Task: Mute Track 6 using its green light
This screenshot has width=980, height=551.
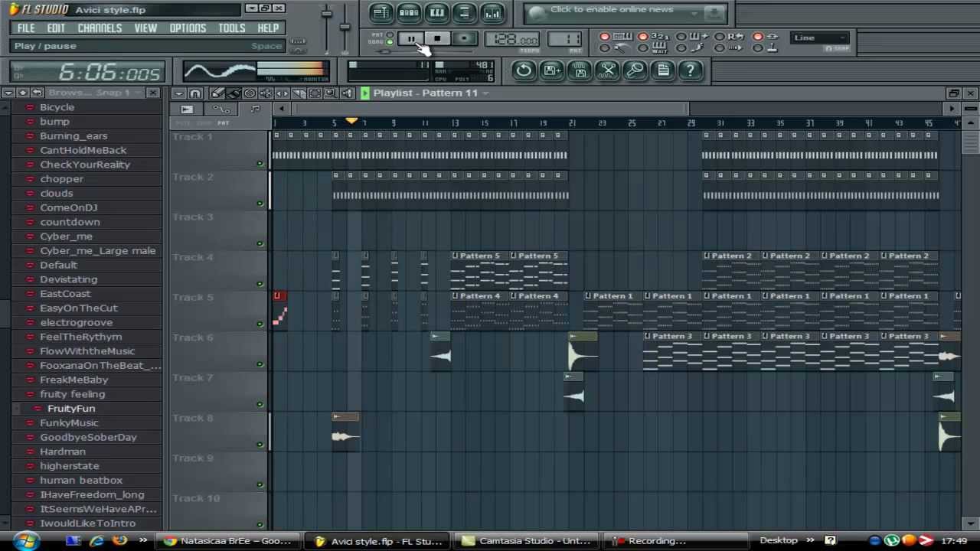Action: (x=260, y=364)
